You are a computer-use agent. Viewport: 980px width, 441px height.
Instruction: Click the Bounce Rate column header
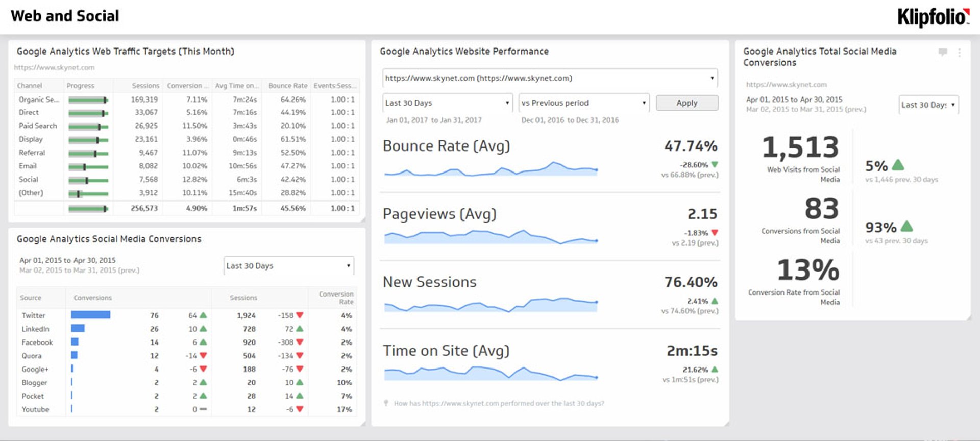tap(288, 86)
